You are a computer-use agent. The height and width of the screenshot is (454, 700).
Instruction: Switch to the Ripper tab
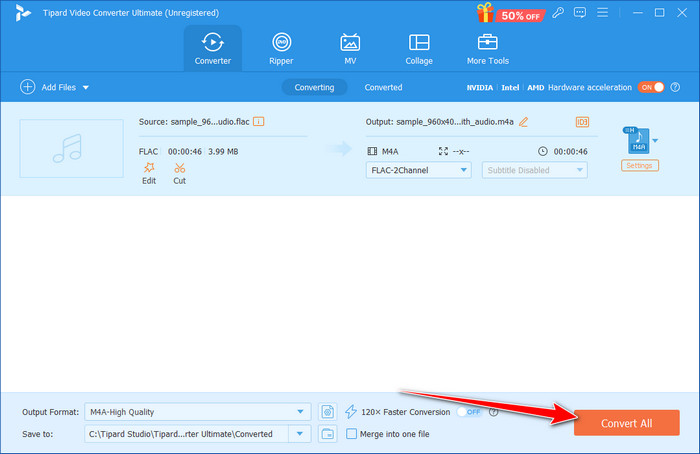pyautogui.click(x=281, y=48)
